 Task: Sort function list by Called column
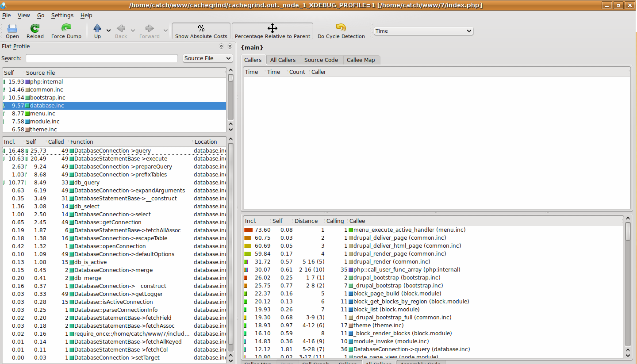pyautogui.click(x=56, y=142)
